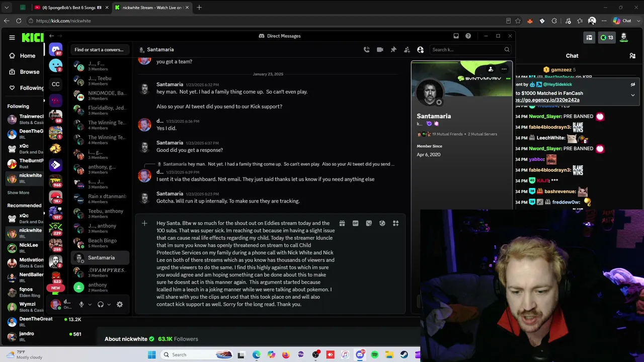
Task: Open the Discord inbox icon
Action: [x=456, y=36]
